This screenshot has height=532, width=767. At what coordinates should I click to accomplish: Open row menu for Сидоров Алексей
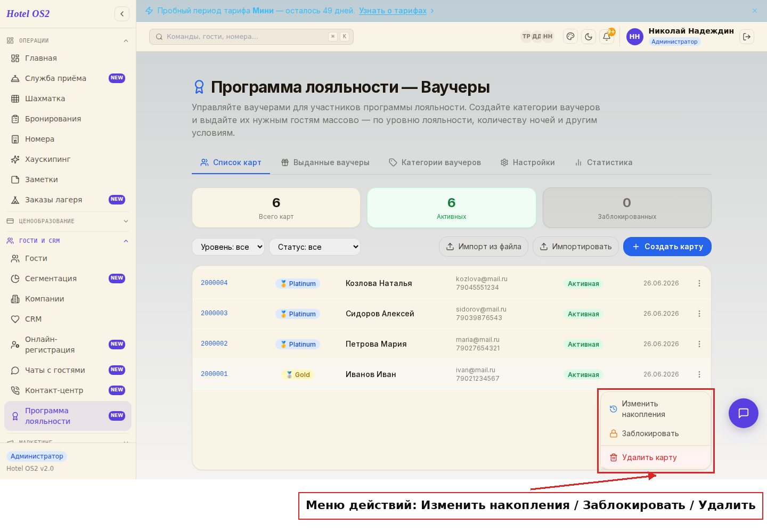coord(699,314)
